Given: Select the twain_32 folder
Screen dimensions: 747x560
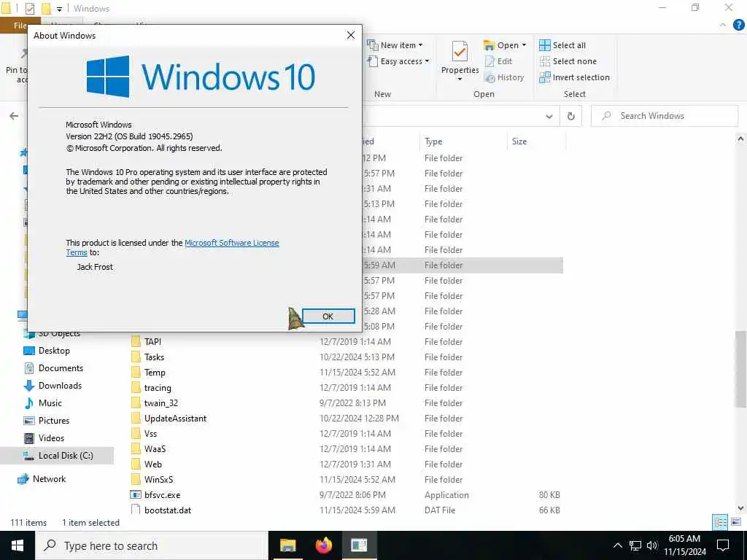Looking at the screenshot, I should pos(161,402).
